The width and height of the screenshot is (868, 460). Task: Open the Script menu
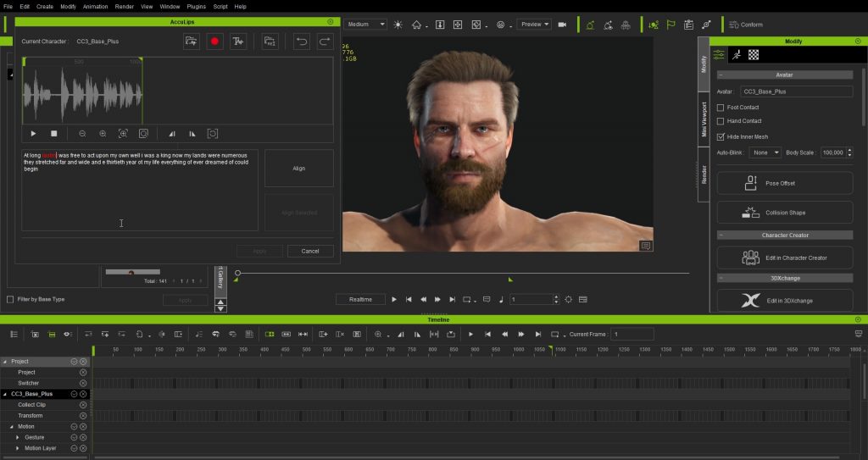click(x=220, y=7)
